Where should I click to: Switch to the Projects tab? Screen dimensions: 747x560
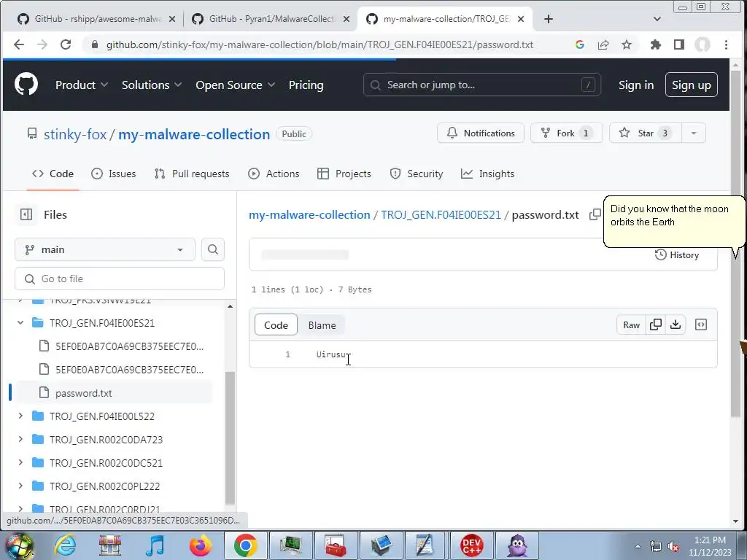[x=344, y=174]
